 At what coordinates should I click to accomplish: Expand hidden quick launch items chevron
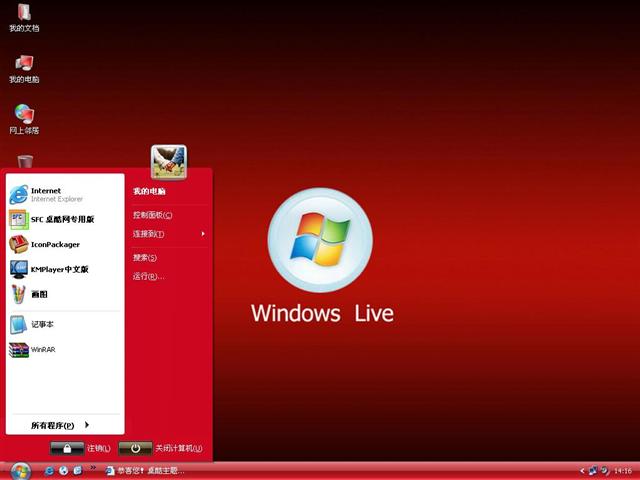click(x=93, y=468)
